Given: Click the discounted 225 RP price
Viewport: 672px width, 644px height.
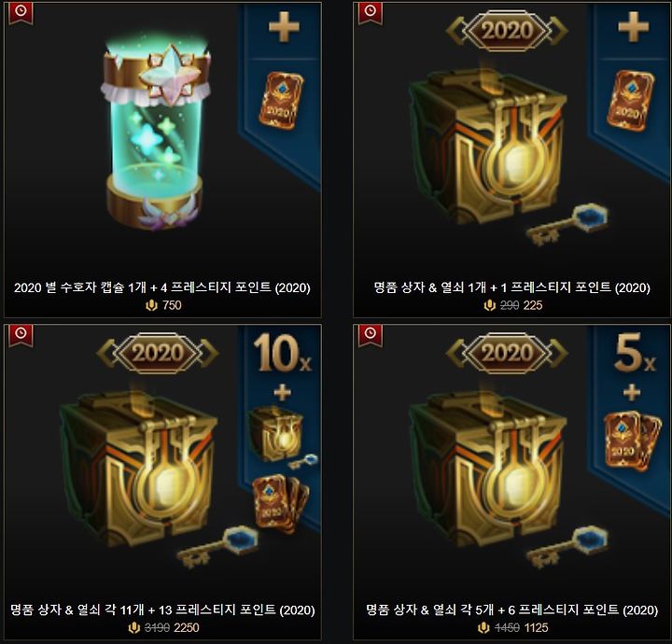Looking at the screenshot, I should (x=533, y=305).
